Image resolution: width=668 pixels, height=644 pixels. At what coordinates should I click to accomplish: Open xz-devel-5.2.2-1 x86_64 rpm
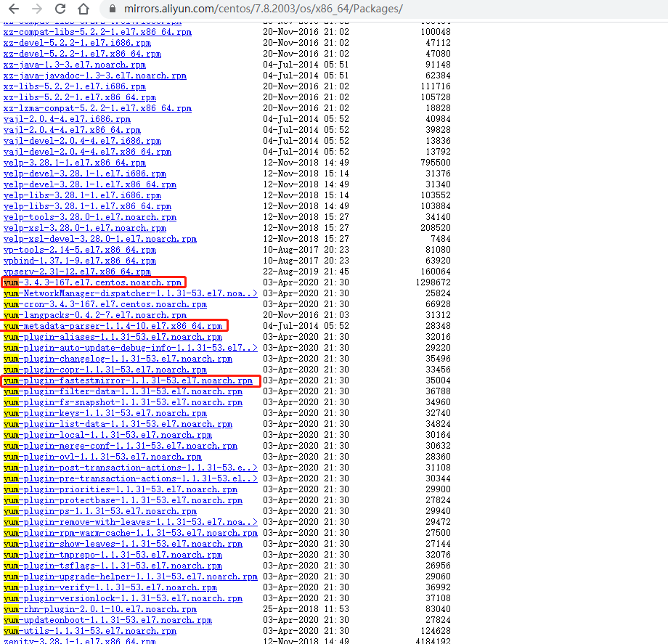[x=82, y=54]
